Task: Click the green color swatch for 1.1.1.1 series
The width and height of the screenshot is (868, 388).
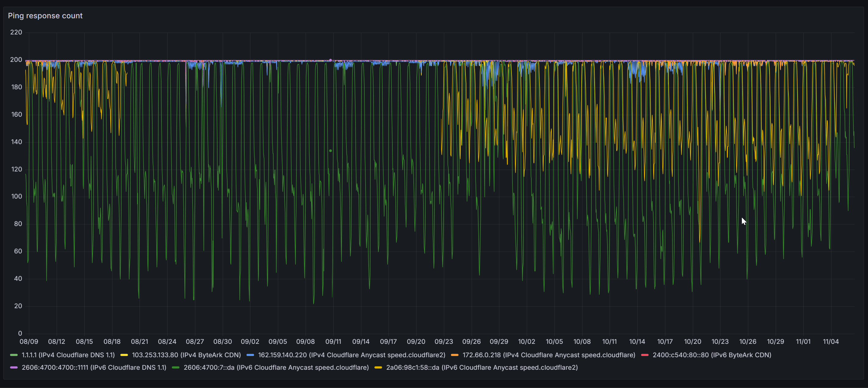Action: coord(14,355)
